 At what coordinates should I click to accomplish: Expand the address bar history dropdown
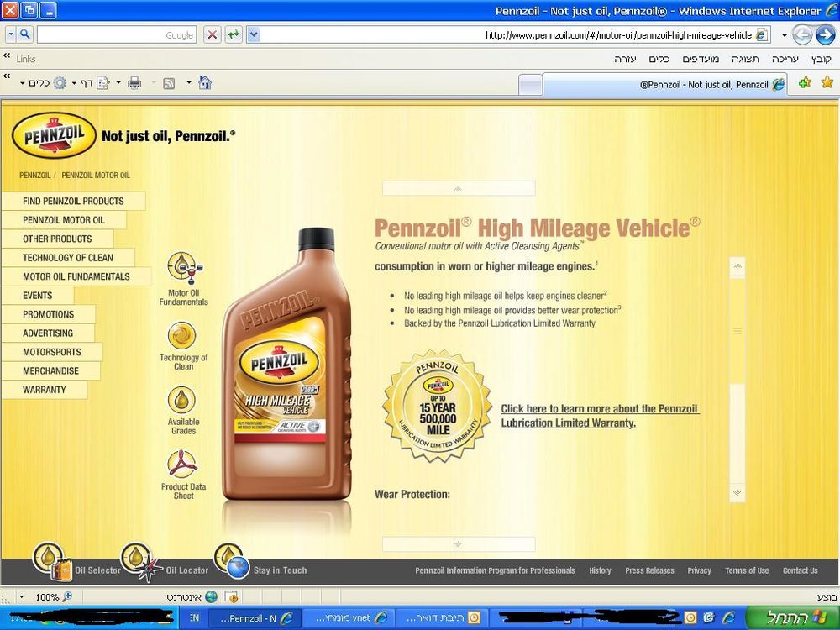click(x=254, y=34)
